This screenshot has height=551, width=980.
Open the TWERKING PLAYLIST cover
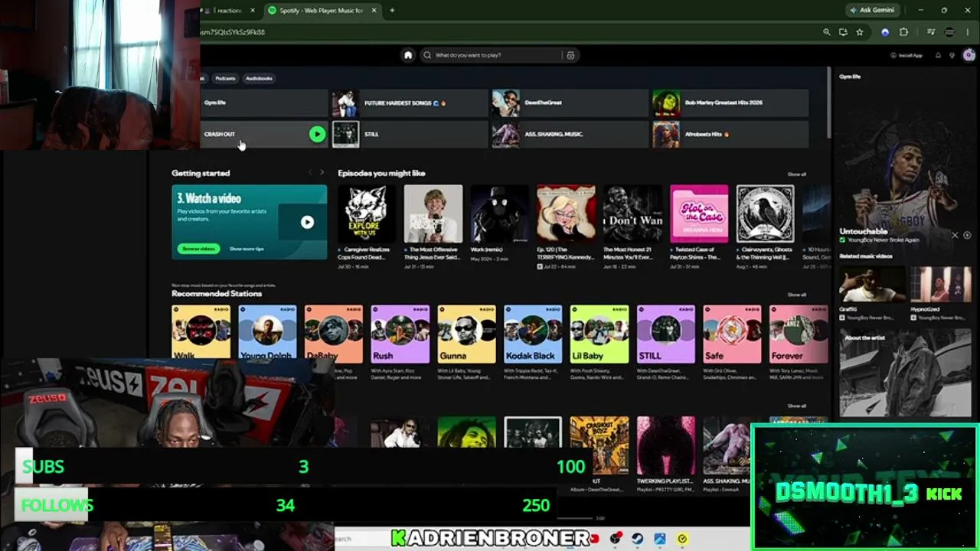[x=666, y=446]
